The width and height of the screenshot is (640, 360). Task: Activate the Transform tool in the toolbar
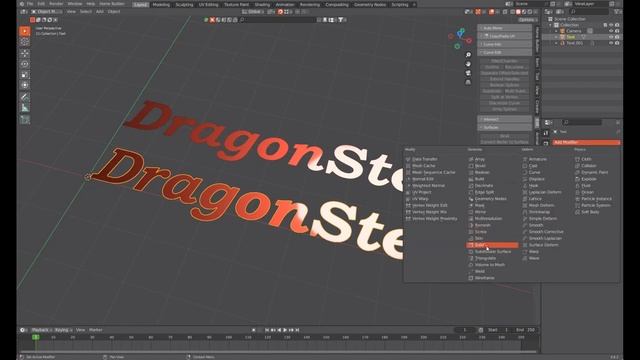tap(25, 85)
